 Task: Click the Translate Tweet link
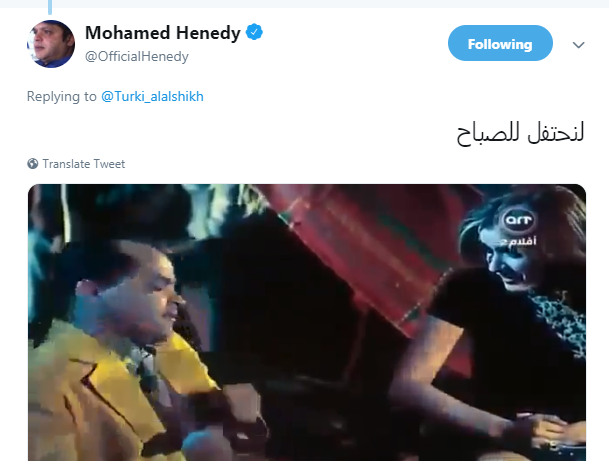click(x=84, y=164)
